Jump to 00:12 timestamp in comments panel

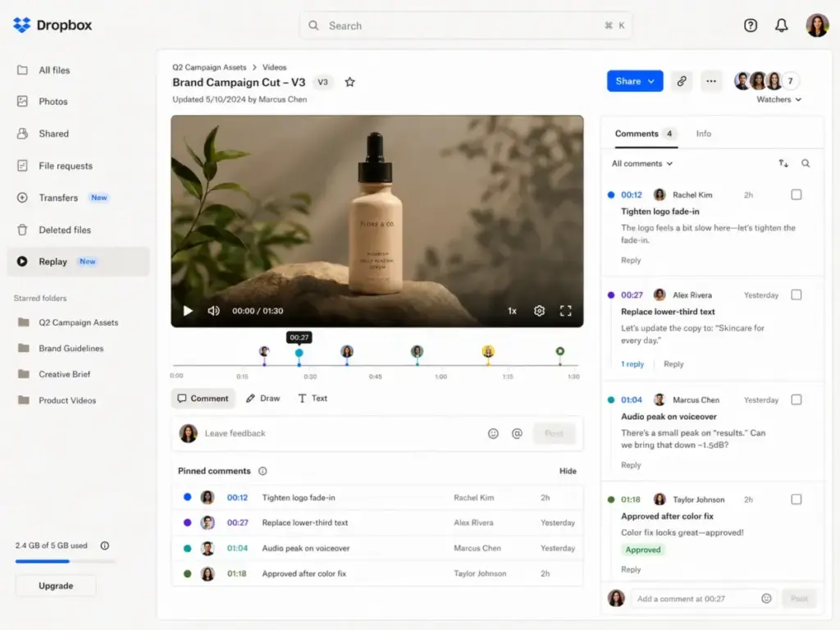click(x=631, y=195)
